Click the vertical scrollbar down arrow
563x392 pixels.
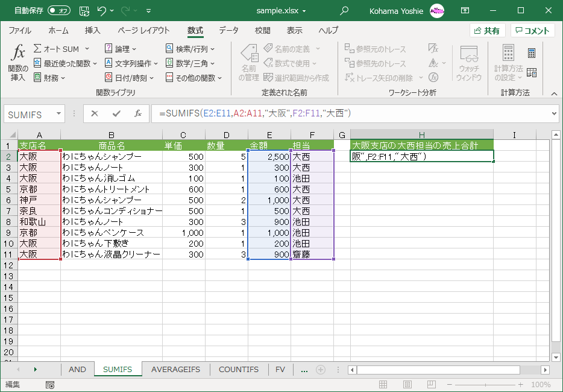pyautogui.click(x=556, y=357)
